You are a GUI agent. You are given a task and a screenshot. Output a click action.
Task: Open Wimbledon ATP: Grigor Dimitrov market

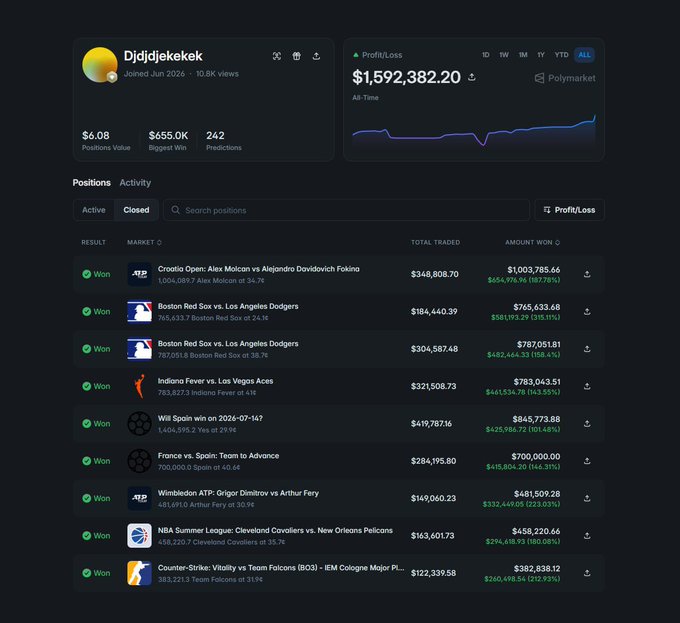[238, 493]
